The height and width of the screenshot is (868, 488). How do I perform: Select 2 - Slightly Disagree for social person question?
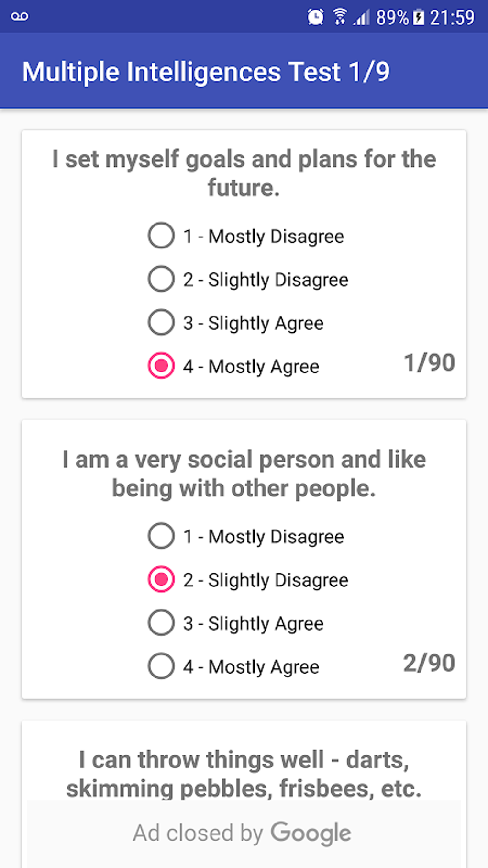[248, 580]
